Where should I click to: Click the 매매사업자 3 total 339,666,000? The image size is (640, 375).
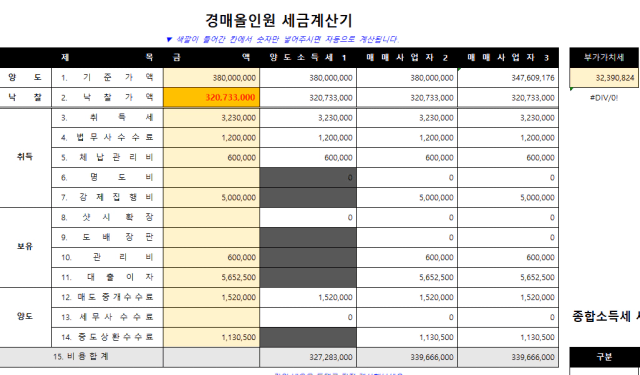(x=508, y=357)
